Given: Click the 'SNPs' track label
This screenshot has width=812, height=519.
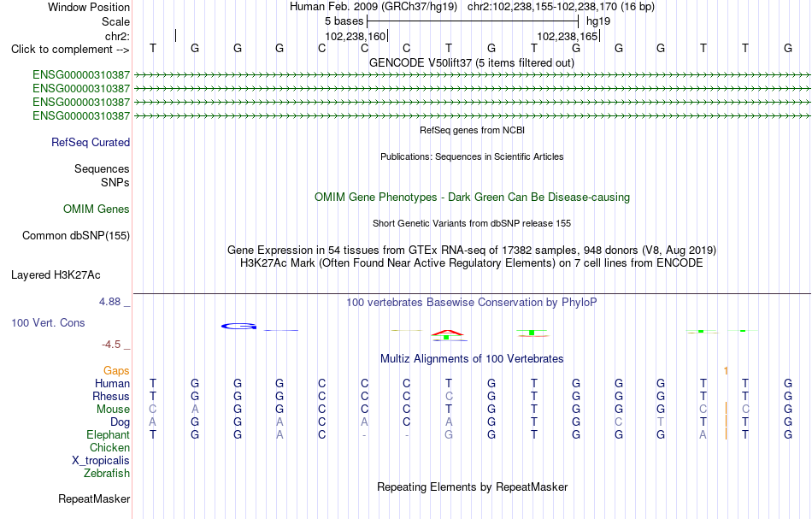Looking at the screenshot, I should point(115,182).
